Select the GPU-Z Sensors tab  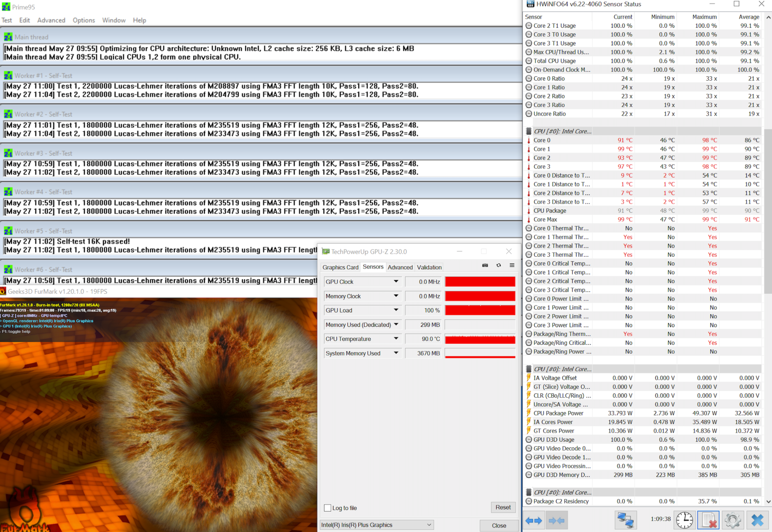[x=373, y=266]
